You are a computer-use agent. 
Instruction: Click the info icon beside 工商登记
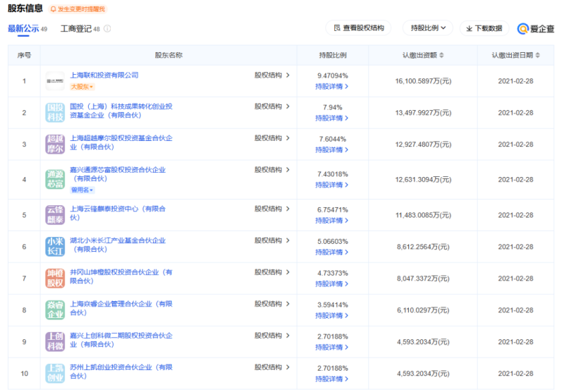coord(107,29)
